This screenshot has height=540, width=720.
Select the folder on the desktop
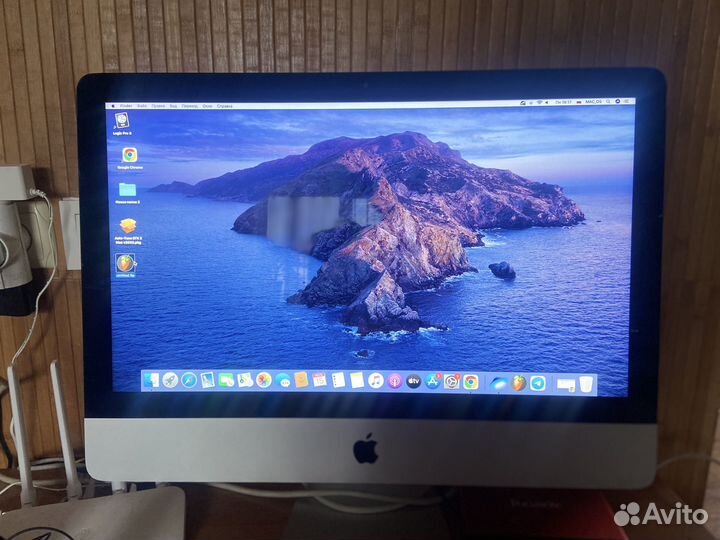(128, 192)
